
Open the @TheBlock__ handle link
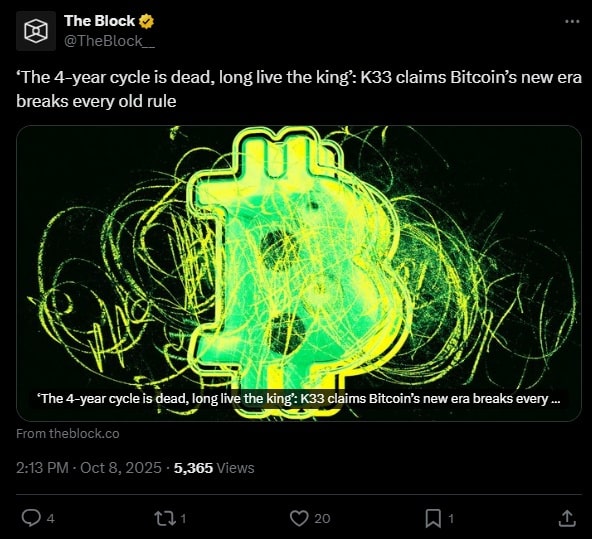109,41
